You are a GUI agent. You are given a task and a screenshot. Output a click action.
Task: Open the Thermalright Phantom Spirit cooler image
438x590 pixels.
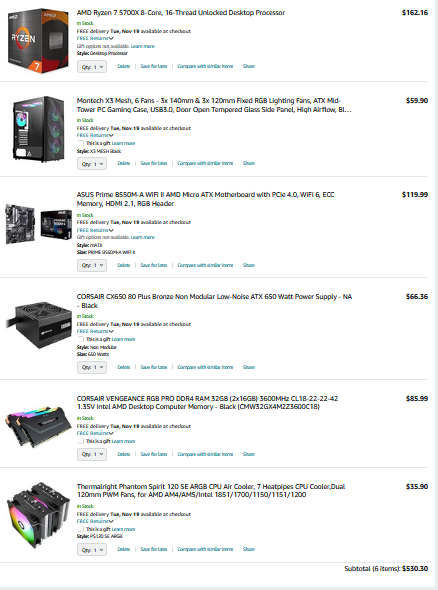pos(38,515)
